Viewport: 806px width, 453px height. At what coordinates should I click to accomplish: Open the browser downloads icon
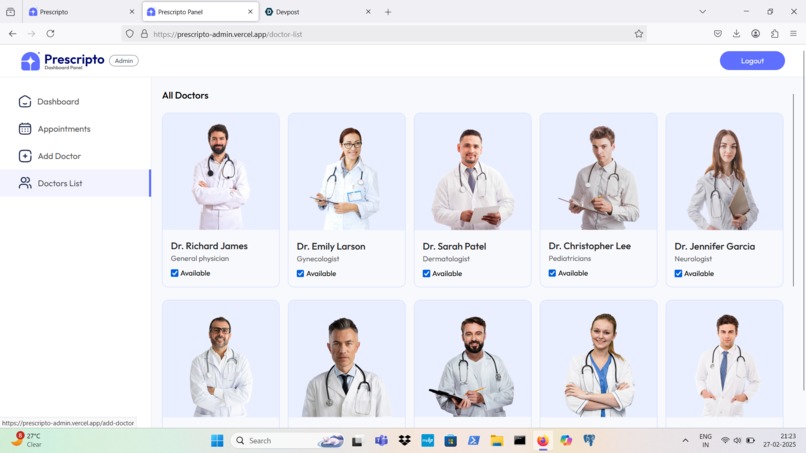coord(737,33)
